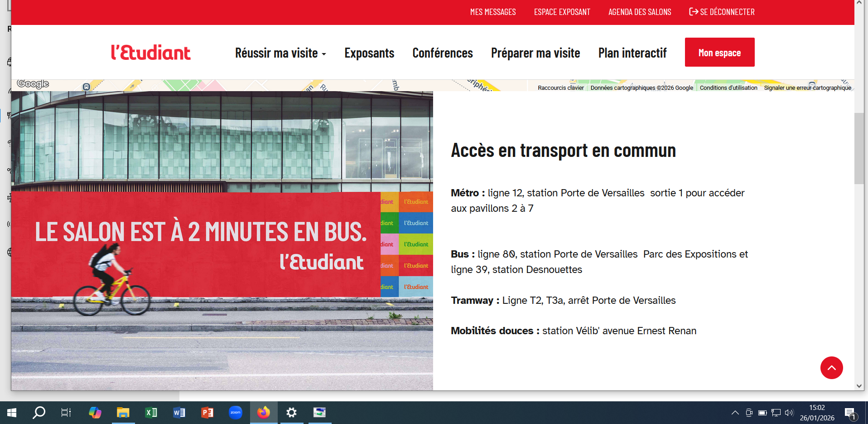Click SE DÉCONNECTER to log out
Screen dimensions: 868x424
[722, 12]
